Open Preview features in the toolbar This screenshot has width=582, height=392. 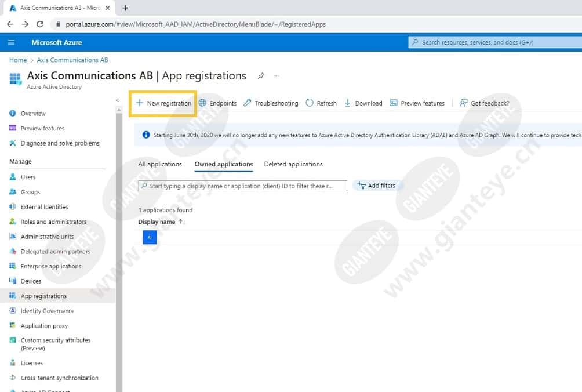417,103
